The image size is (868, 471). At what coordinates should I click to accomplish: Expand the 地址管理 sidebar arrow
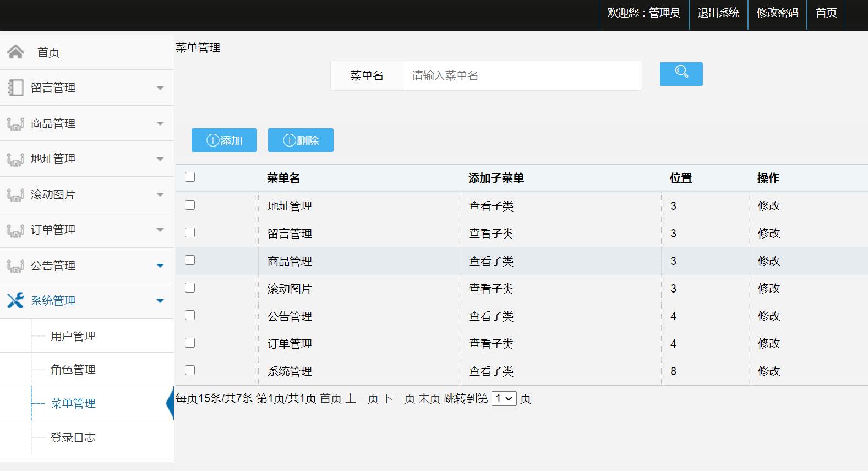coord(160,159)
